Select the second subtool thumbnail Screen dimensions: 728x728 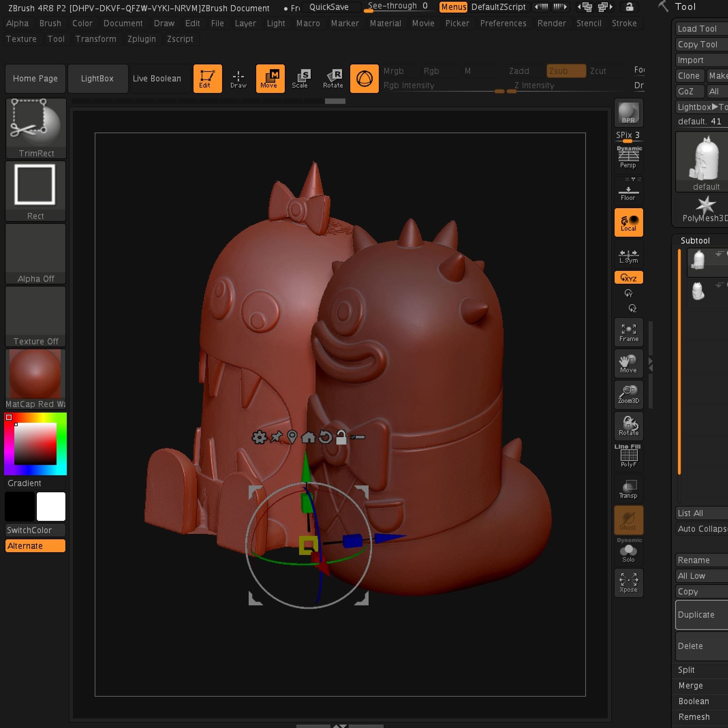699,292
